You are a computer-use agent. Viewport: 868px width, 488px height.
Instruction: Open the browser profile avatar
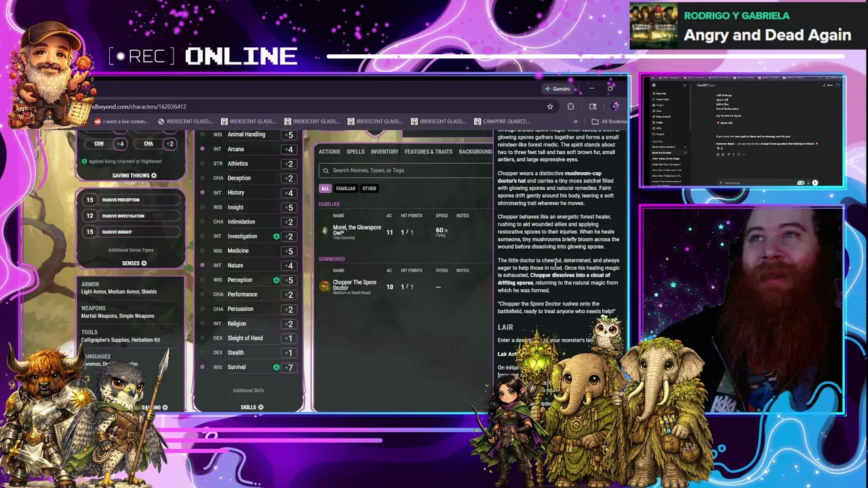pos(615,106)
